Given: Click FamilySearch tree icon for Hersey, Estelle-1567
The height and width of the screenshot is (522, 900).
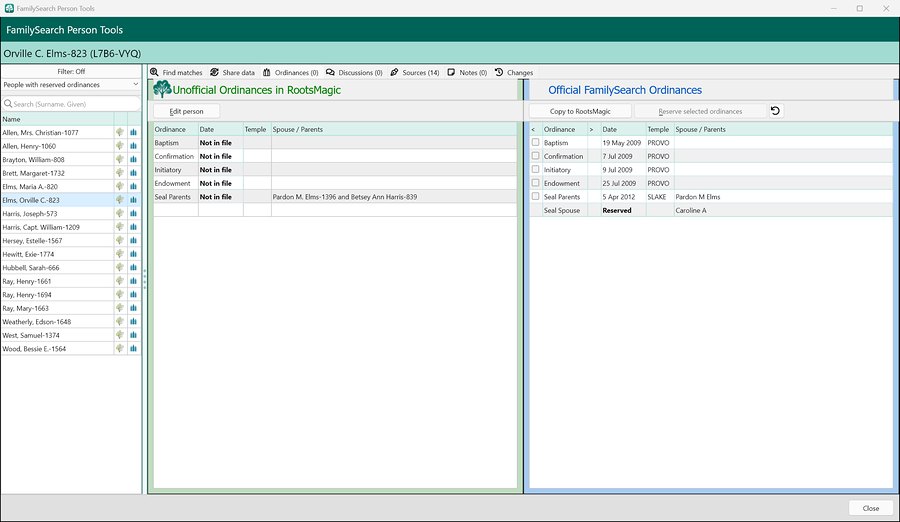Looking at the screenshot, I should (120, 241).
